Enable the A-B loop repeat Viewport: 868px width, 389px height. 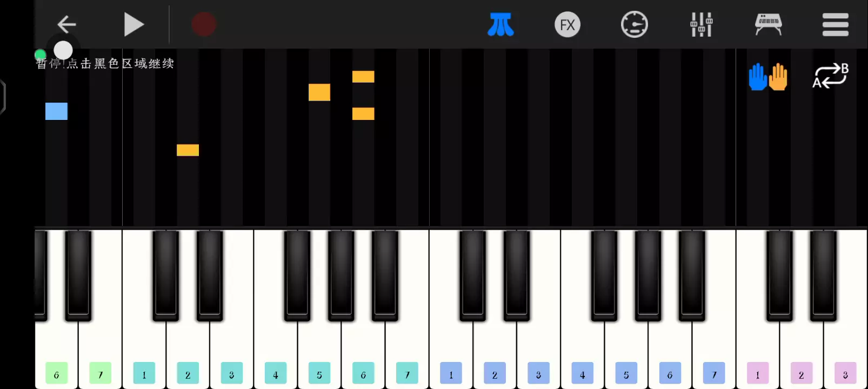pyautogui.click(x=831, y=76)
